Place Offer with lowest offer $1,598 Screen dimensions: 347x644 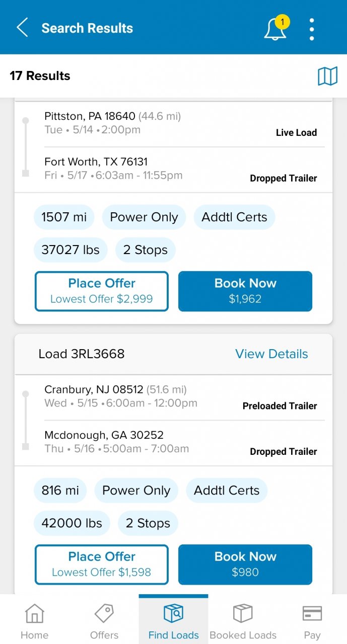coord(102,564)
